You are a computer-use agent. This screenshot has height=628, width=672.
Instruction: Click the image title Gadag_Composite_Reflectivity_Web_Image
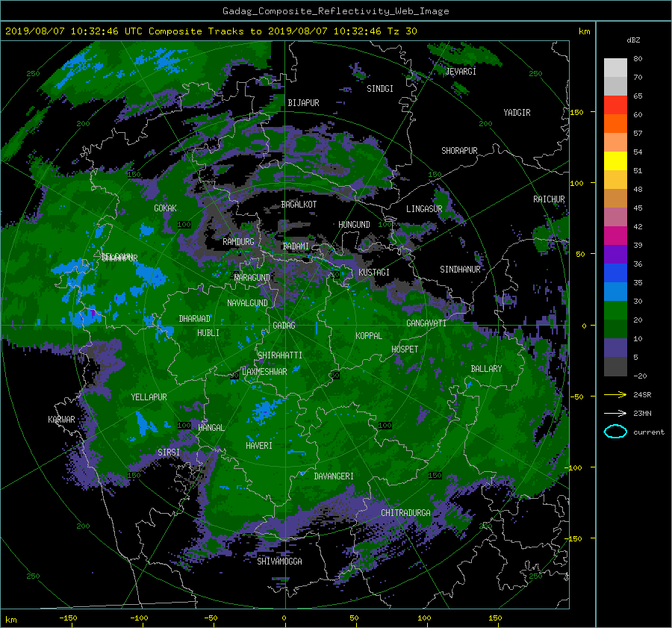click(335, 11)
